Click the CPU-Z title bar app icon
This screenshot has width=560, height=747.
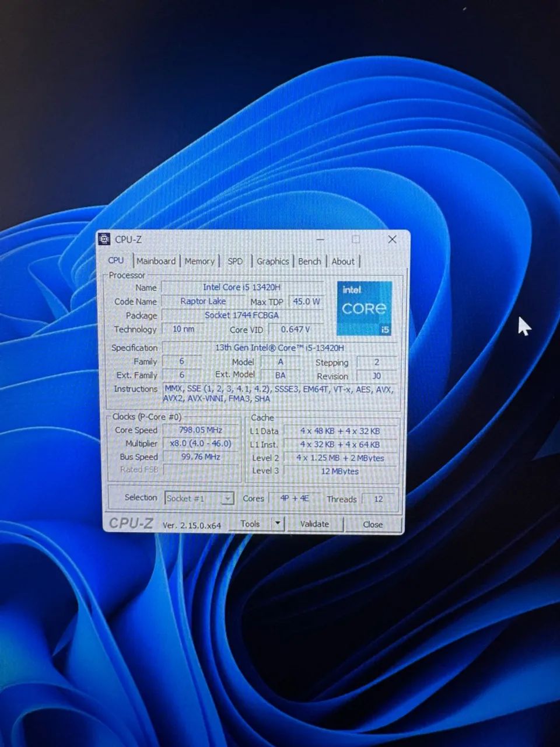(x=104, y=239)
